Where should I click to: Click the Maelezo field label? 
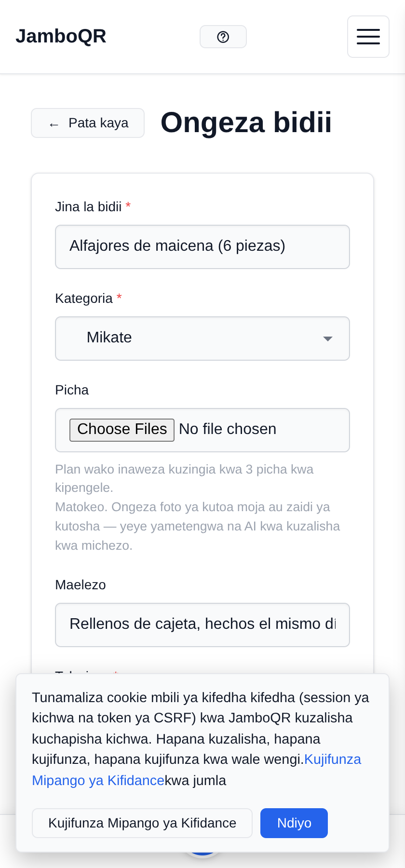coord(81,585)
